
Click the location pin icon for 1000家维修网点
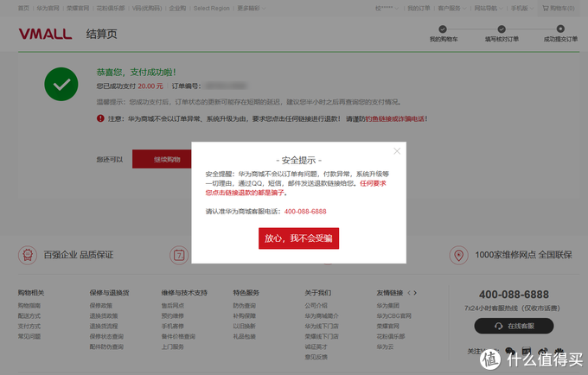[x=458, y=255]
